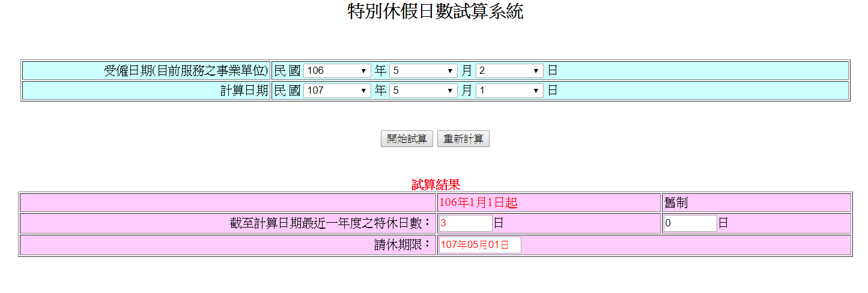Click the red 試算結果 heading
Image resolution: width=868 pixels, height=293 pixels.
pos(436,185)
